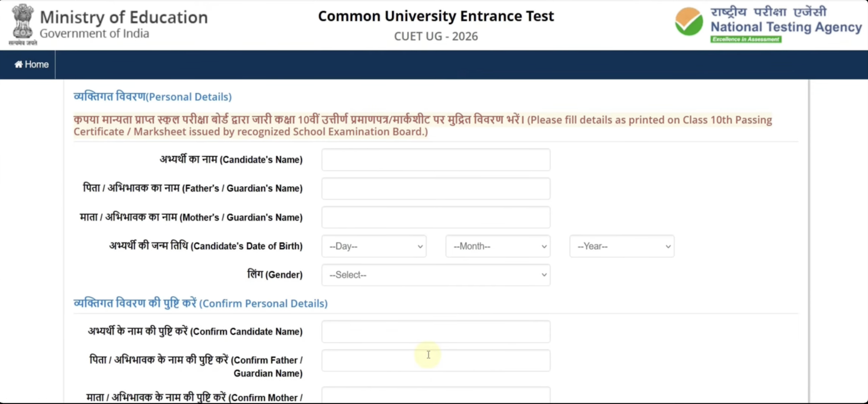Click the Home icon in navigation bar
This screenshot has height=404, width=868.
click(x=18, y=64)
